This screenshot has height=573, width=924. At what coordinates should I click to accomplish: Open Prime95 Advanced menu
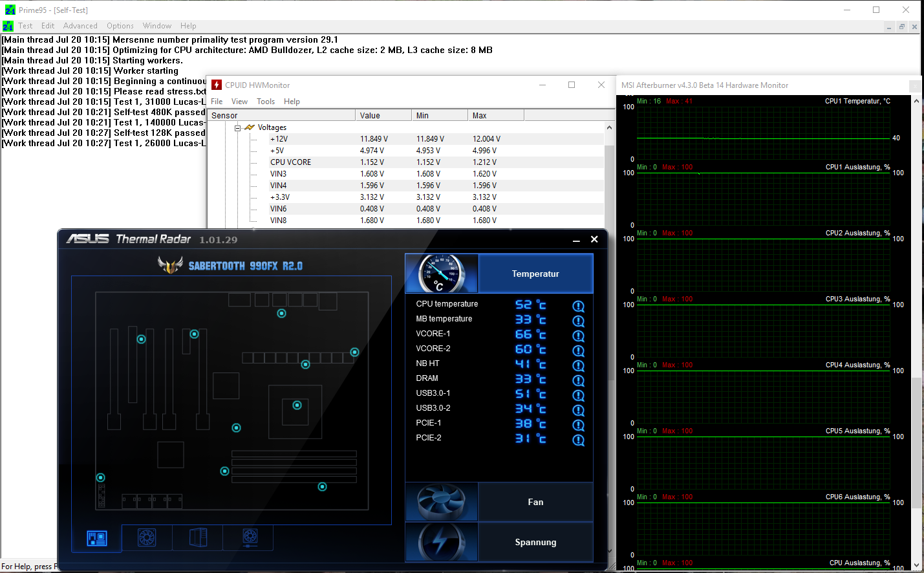[80, 26]
